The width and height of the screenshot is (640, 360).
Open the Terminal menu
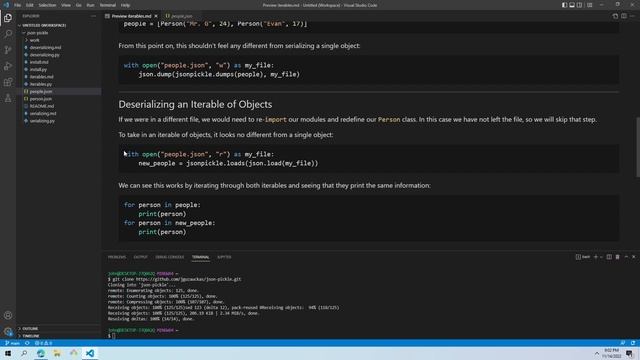tap(108, 5)
